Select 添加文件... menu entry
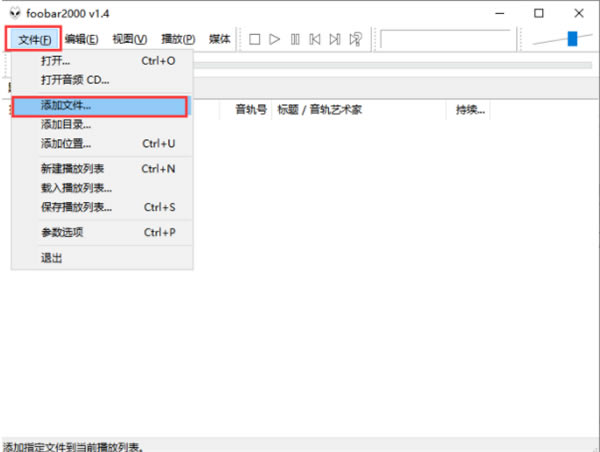Viewport: 600px width, 452px height. [100, 106]
